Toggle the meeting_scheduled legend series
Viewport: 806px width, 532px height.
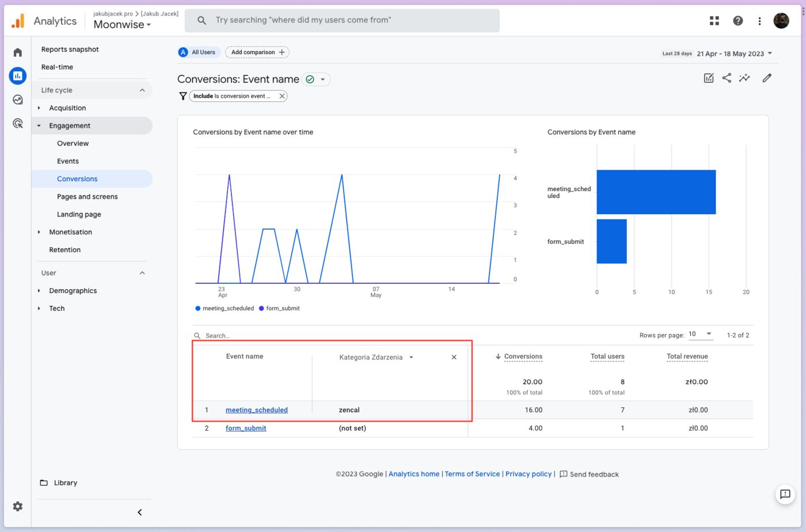(x=225, y=309)
